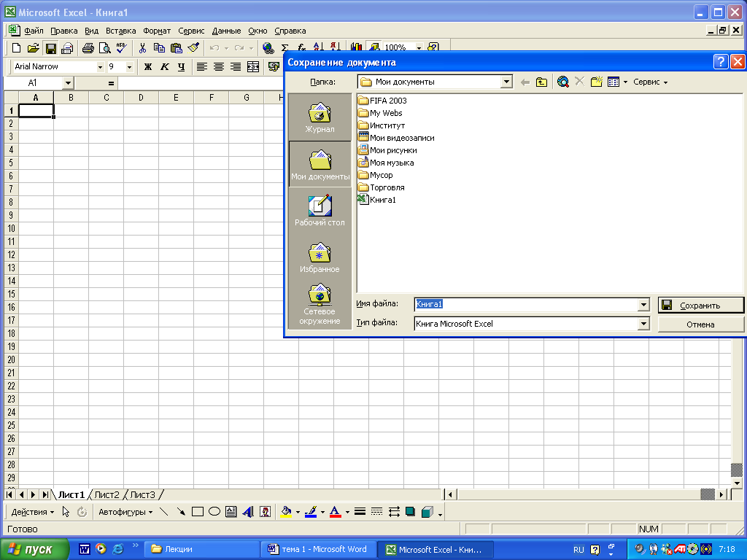Image resolution: width=747 pixels, height=560 pixels.
Task: Toggle align right formatting
Action: 236,66
